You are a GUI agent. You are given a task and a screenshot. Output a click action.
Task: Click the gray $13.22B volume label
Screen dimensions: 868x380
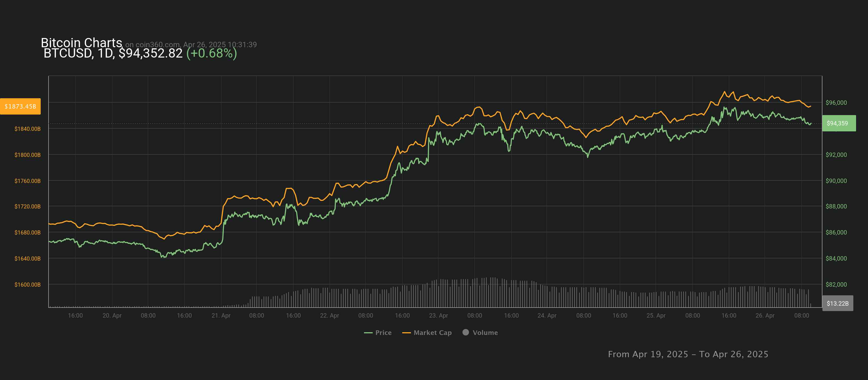click(837, 303)
